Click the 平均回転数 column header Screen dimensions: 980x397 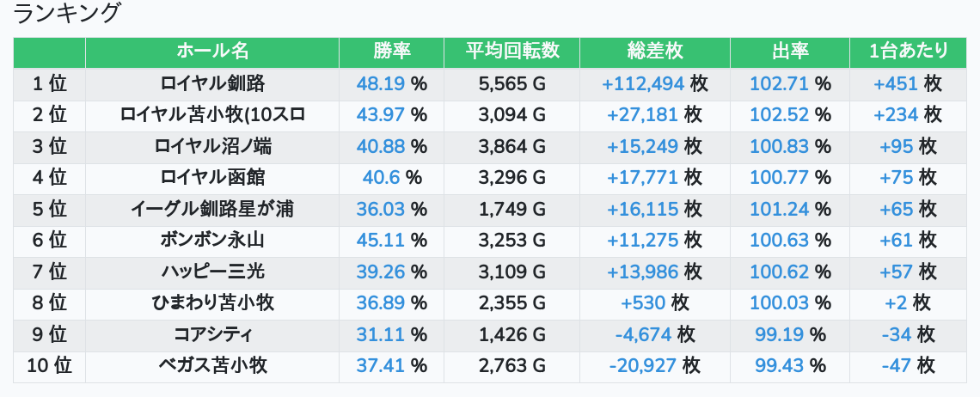(512, 52)
